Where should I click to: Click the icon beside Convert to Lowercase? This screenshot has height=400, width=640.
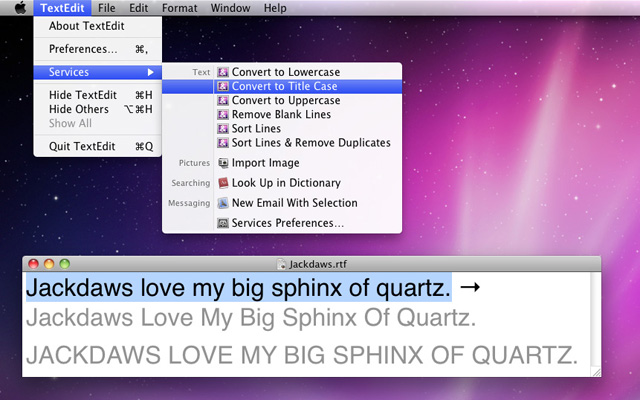click(x=223, y=73)
